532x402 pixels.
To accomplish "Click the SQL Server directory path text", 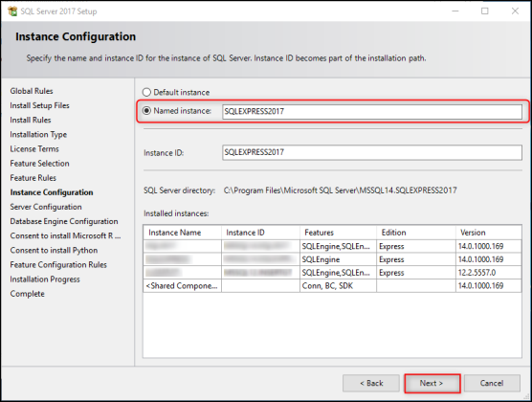I will [x=341, y=190].
